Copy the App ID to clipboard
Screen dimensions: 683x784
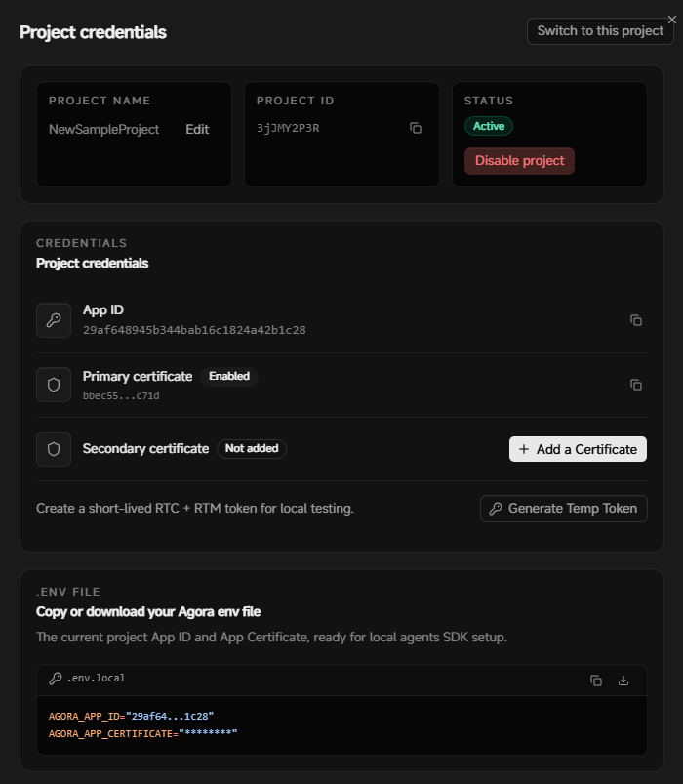click(636, 320)
